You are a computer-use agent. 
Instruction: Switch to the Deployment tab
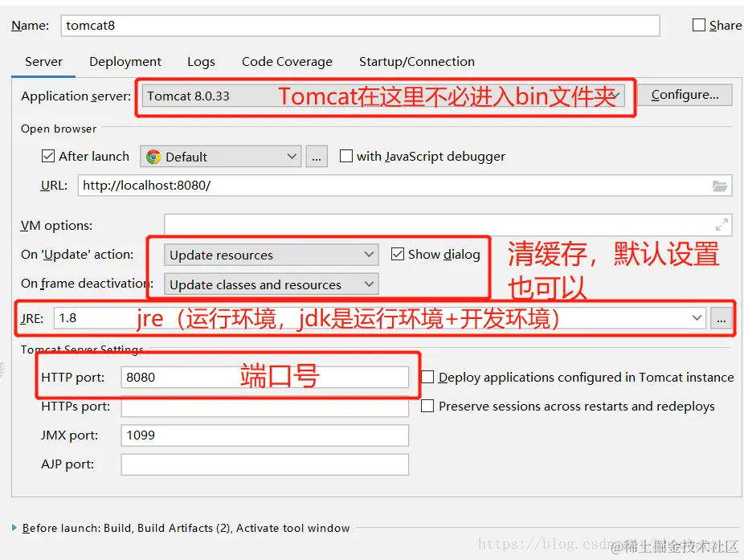(x=125, y=62)
